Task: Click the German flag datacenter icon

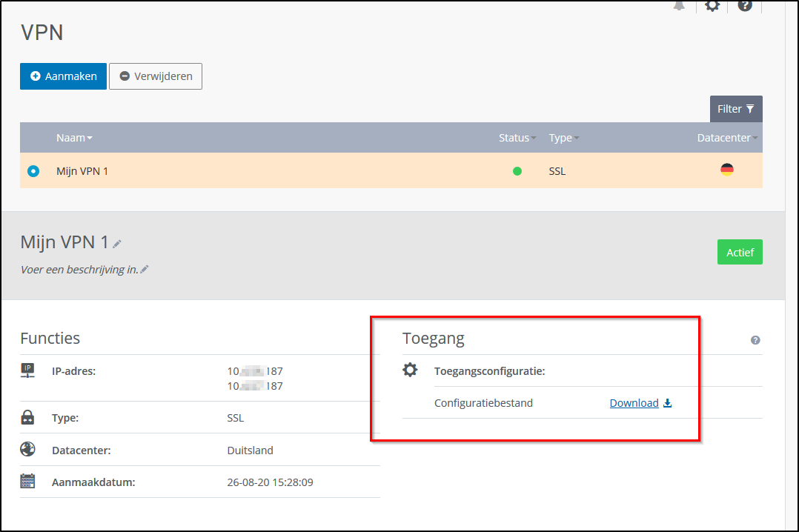Action: click(727, 170)
